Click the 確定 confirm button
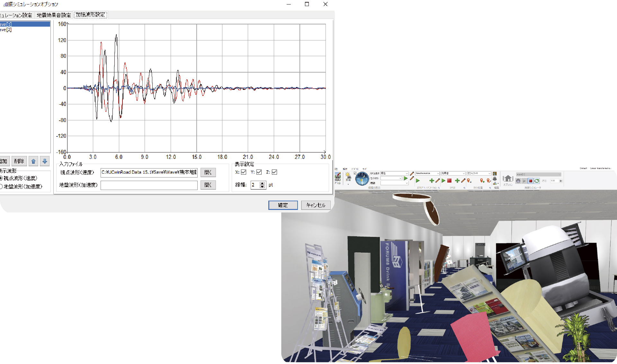Image resolution: width=617 pixels, height=364 pixels. [x=283, y=205]
